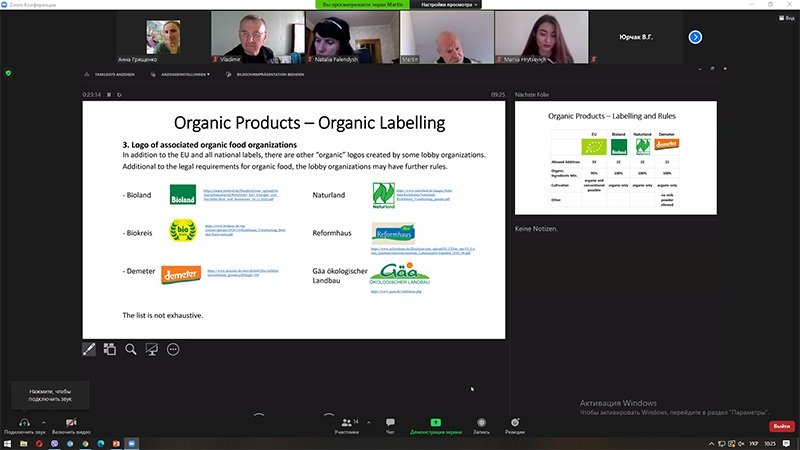Screen dimensions: 800x450
Task: Click the Keine Notizen notes area
Action: [x=536, y=229]
